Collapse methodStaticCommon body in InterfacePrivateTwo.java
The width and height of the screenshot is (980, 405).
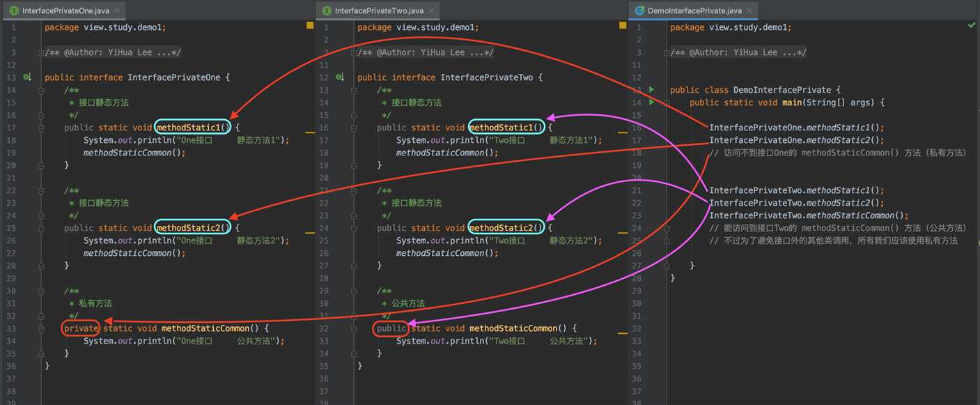pyautogui.click(x=354, y=328)
